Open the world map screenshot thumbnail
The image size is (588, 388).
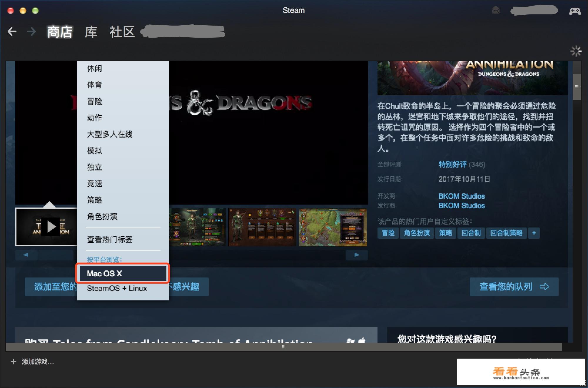[x=333, y=227]
